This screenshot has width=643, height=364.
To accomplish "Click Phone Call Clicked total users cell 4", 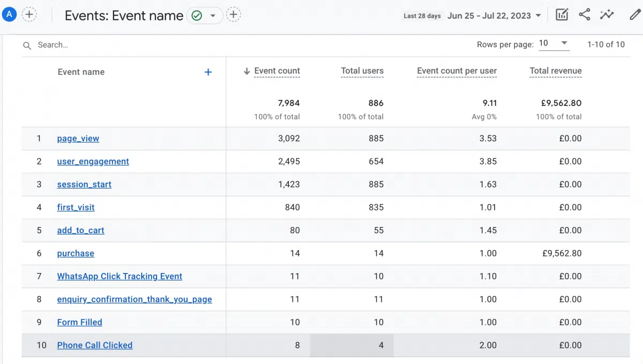I will [352, 345].
